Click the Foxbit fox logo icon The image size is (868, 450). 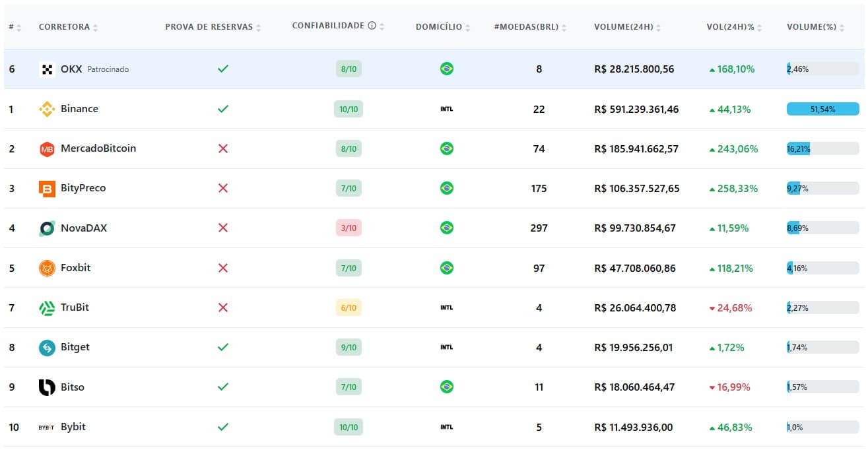pos(47,268)
